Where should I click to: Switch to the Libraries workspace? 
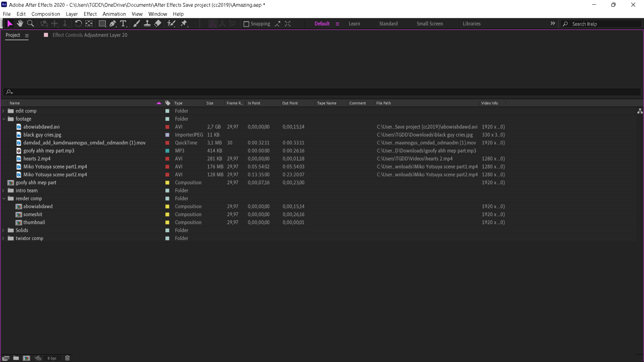[x=471, y=24]
